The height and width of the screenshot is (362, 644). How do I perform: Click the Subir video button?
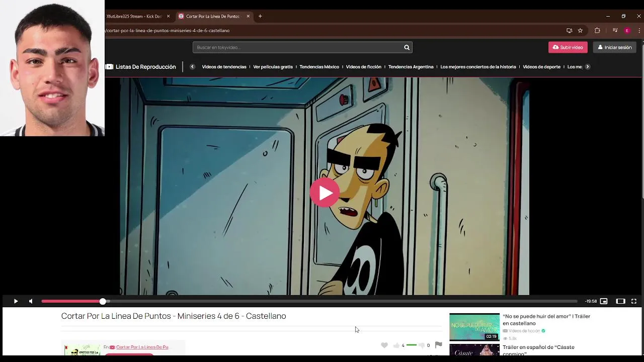pyautogui.click(x=568, y=47)
